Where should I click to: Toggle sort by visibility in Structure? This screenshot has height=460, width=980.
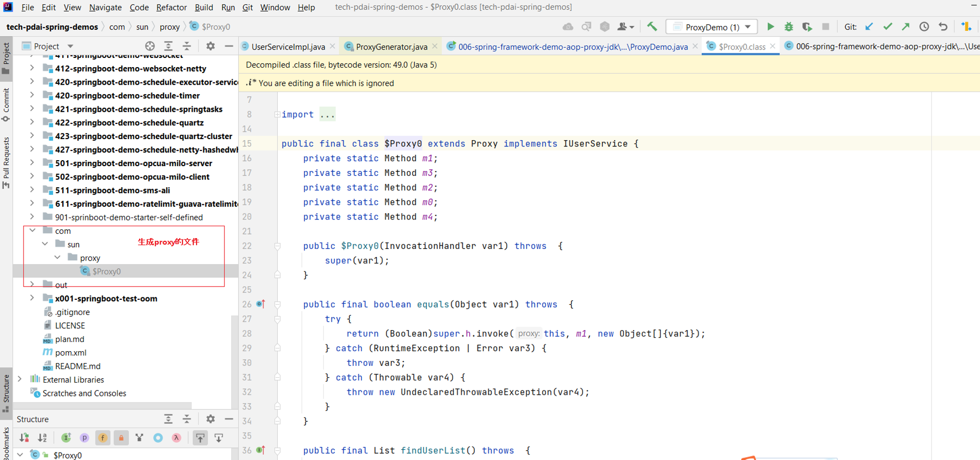24,437
